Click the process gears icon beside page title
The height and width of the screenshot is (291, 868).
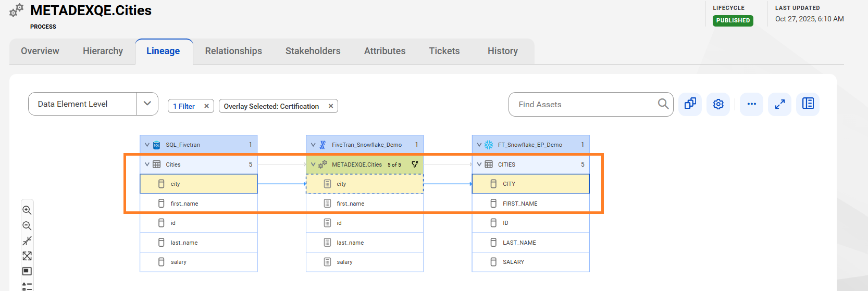point(16,10)
